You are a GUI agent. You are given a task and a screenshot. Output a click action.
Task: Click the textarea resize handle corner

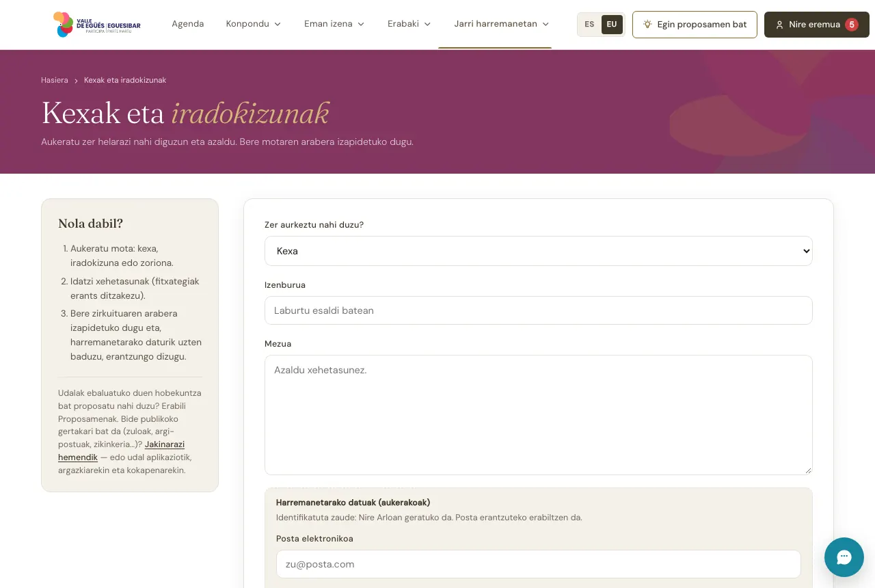tap(808, 470)
